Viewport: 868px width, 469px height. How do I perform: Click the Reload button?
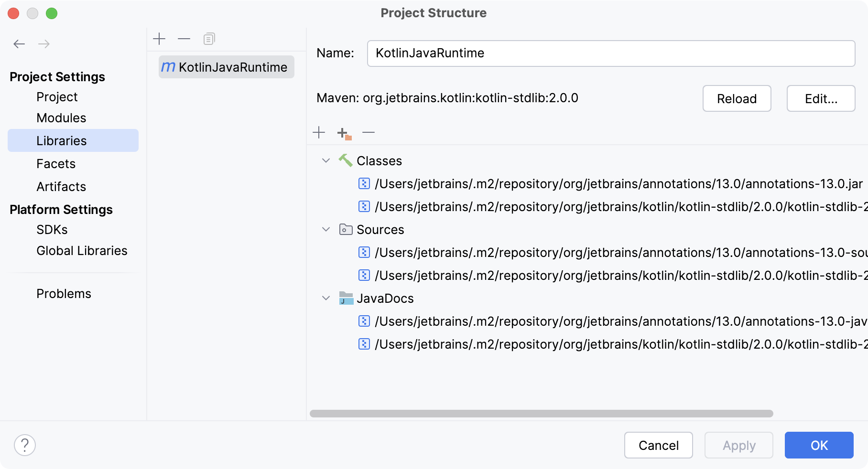pyautogui.click(x=737, y=98)
